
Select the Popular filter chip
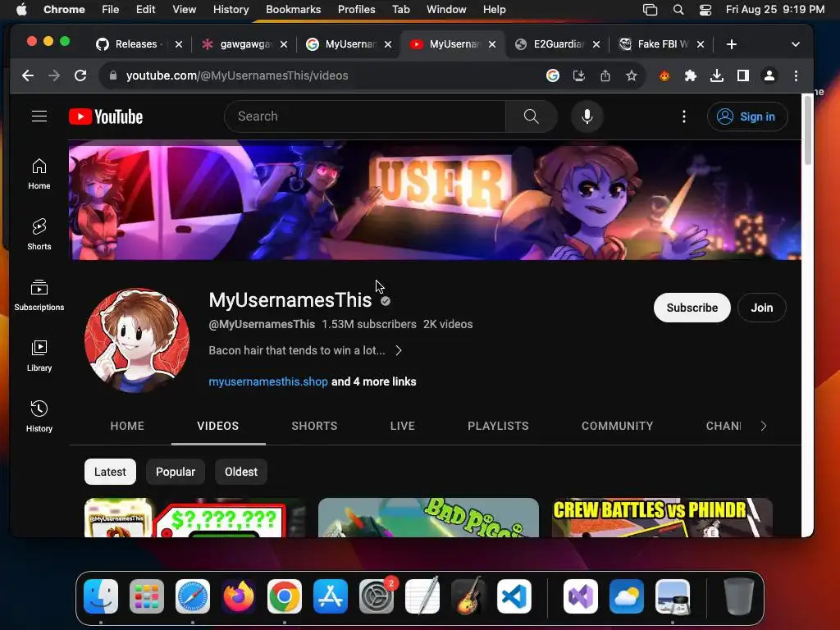click(176, 472)
